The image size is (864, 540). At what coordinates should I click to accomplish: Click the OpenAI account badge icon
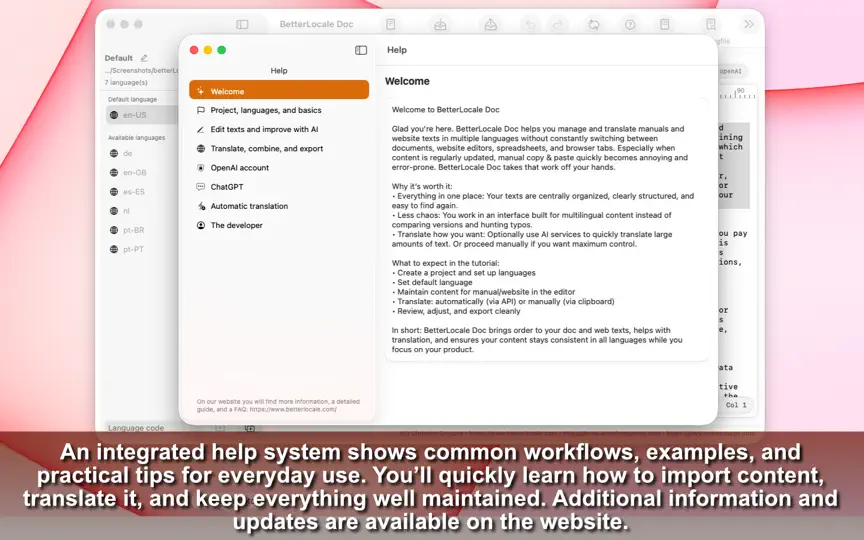click(x=201, y=168)
